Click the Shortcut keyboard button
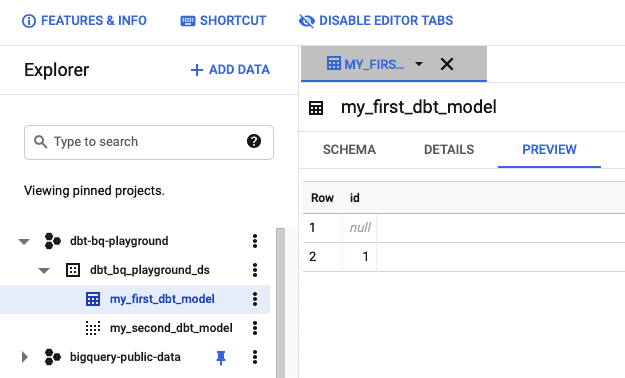 pyautogui.click(x=223, y=21)
